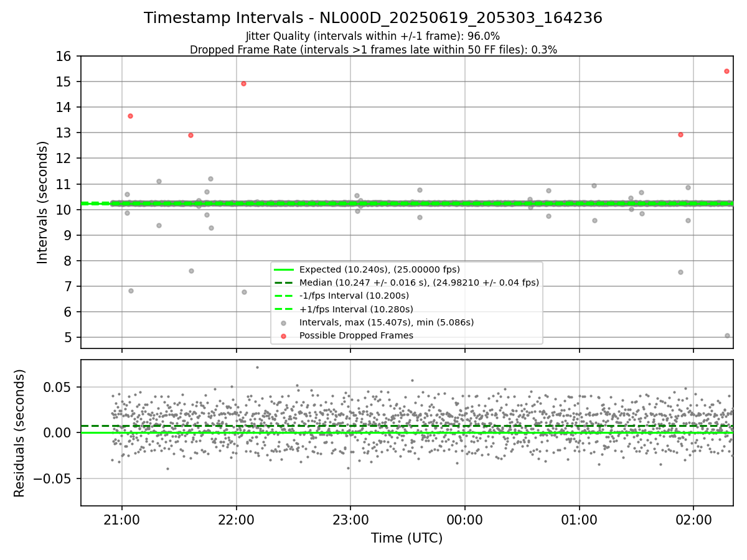Click the dark green dashed Median line sample in legend

[x=283, y=282]
